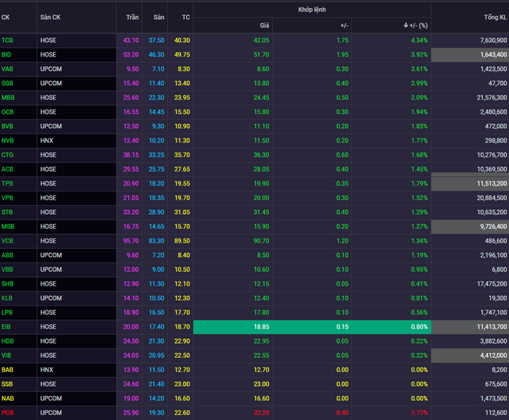Open the ABB ticker symbol
The image size is (509, 420).
pyautogui.click(x=7, y=255)
